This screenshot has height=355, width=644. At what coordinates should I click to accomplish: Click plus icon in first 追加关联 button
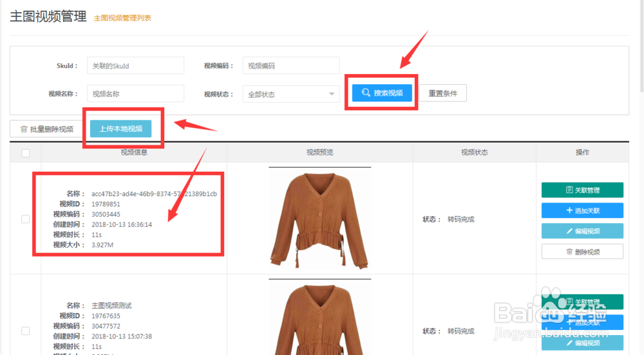point(569,210)
